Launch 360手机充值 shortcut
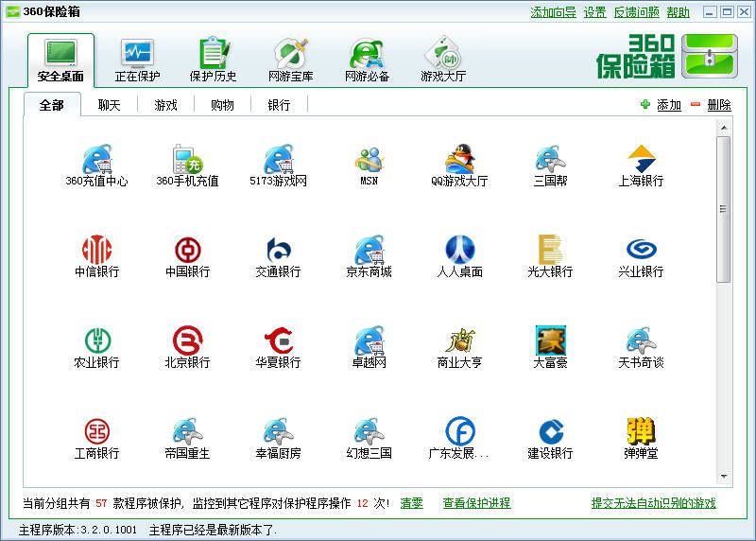The width and height of the screenshot is (756, 541). (187, 166)
